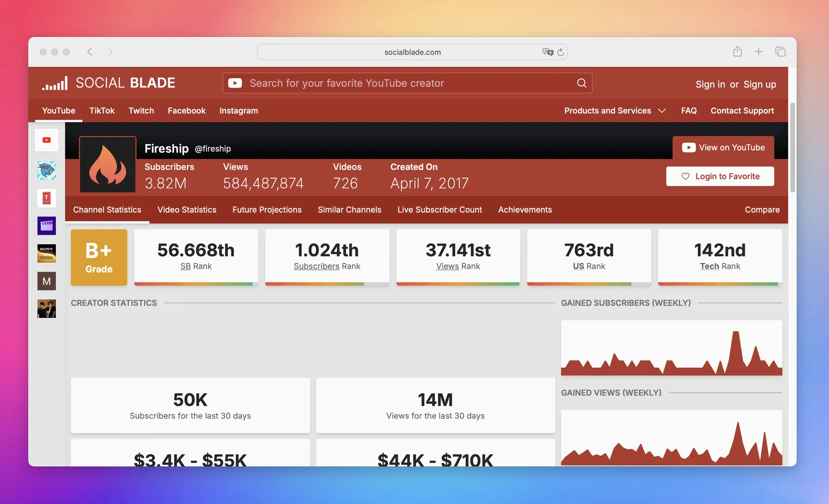Viewport: 829px width, 504px height.
Task: Click the Sign up link
Action: coord(759,84)
